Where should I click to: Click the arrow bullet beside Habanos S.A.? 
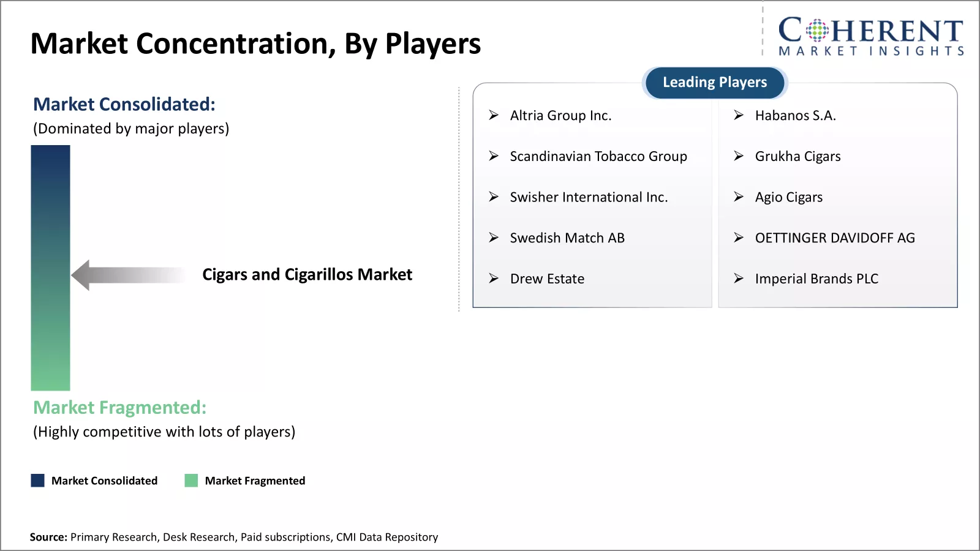click(739, 115)
